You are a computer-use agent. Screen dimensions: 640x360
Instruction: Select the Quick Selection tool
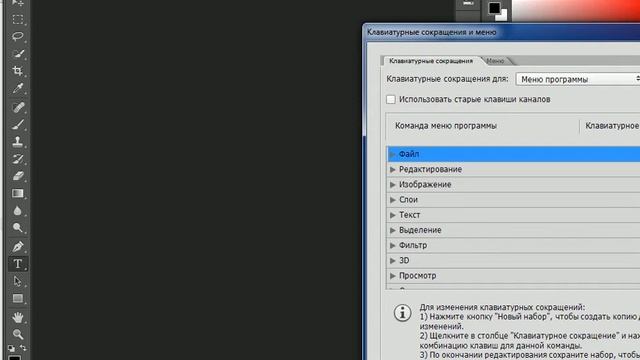pyautogui.click(x=18, y=53)
